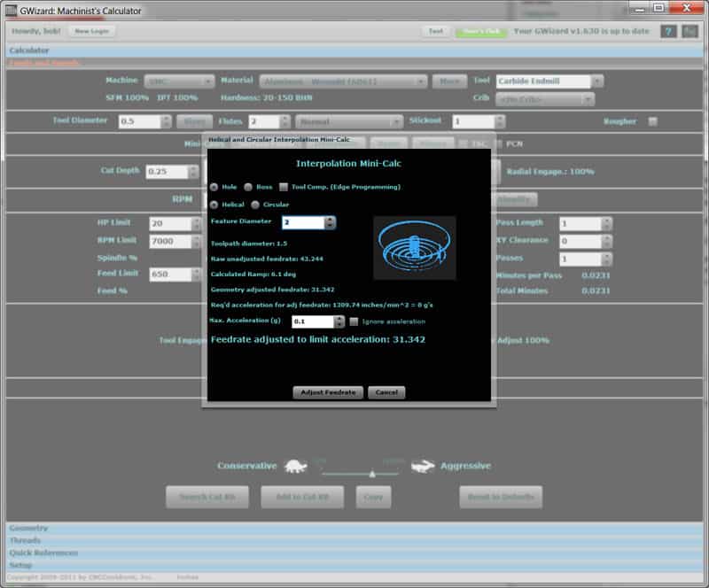The width and height of the screenshot is (709, 588).
Task: Open the Geometry section
Action: (x=354, y=528)
